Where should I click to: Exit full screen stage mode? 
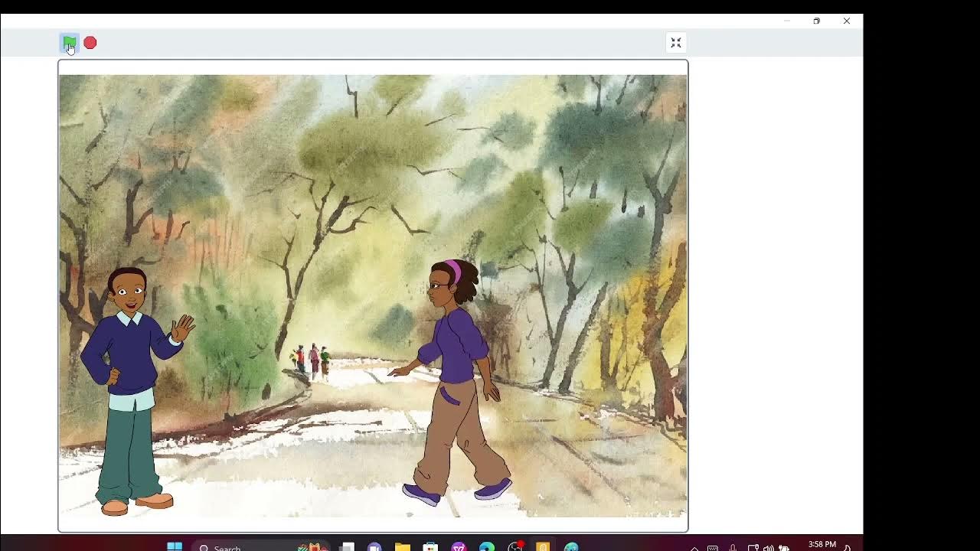coord(676,43)
